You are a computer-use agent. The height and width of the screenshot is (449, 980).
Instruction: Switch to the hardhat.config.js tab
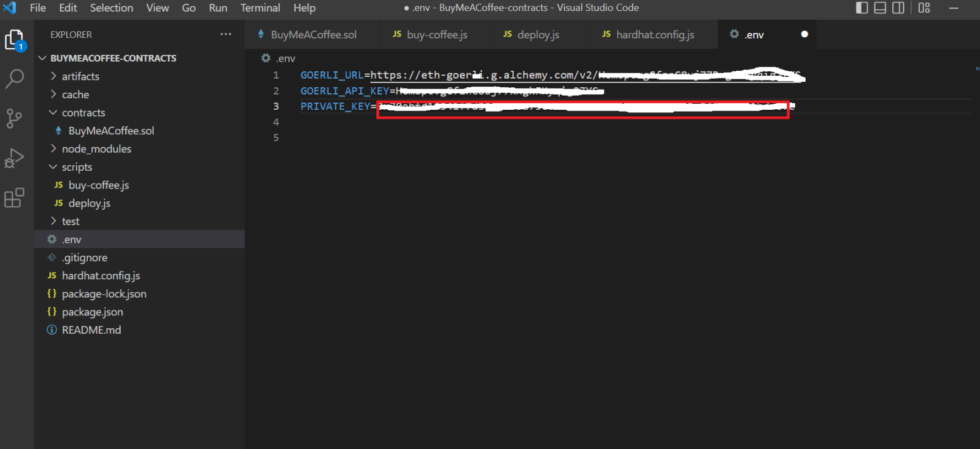coord(654,35)
